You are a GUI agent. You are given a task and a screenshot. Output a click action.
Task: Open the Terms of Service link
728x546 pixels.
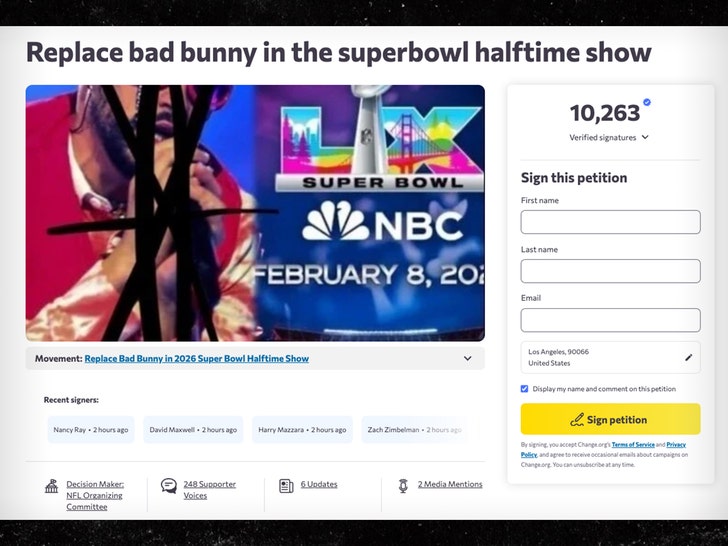633,444
